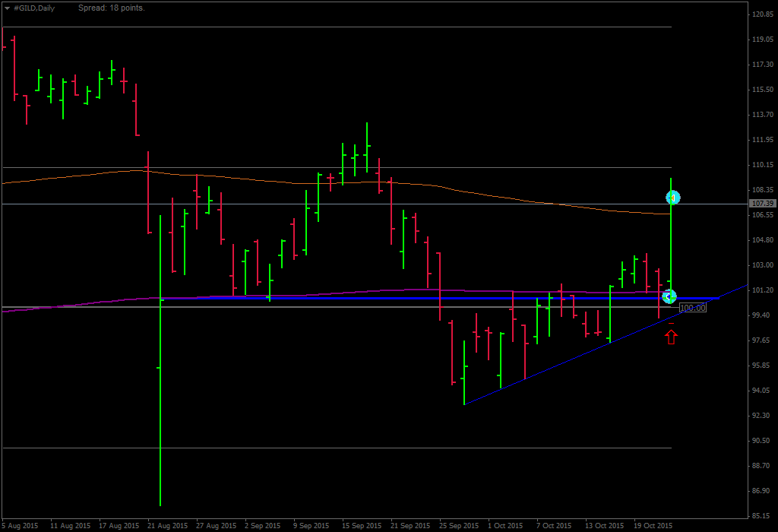Click the 104.80 price axis label
The image size is (778, 532).
click(763, 240)
